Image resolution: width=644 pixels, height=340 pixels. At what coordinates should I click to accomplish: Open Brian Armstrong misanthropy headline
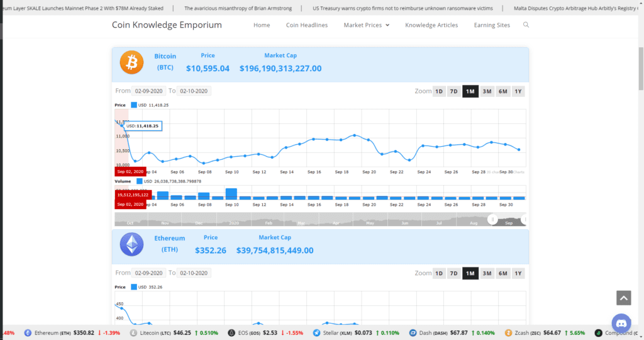pyautogui.click(x=238, y=8)
